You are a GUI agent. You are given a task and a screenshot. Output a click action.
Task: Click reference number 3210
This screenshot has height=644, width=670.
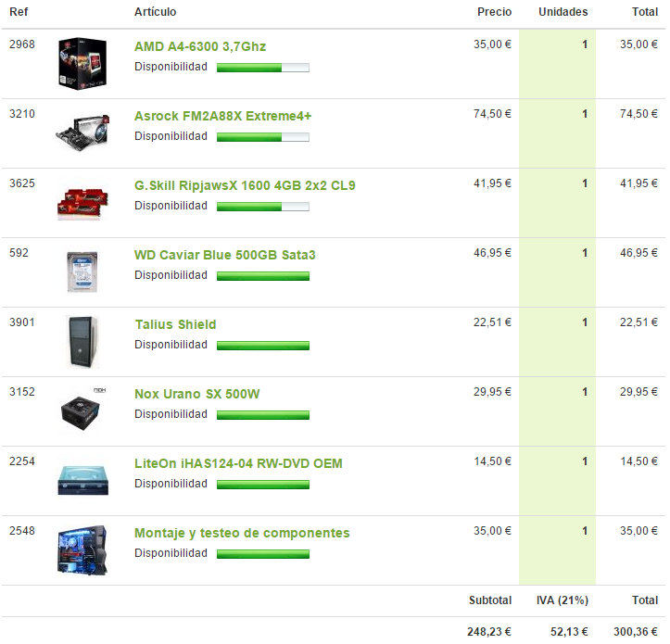(x=22, y=114)
